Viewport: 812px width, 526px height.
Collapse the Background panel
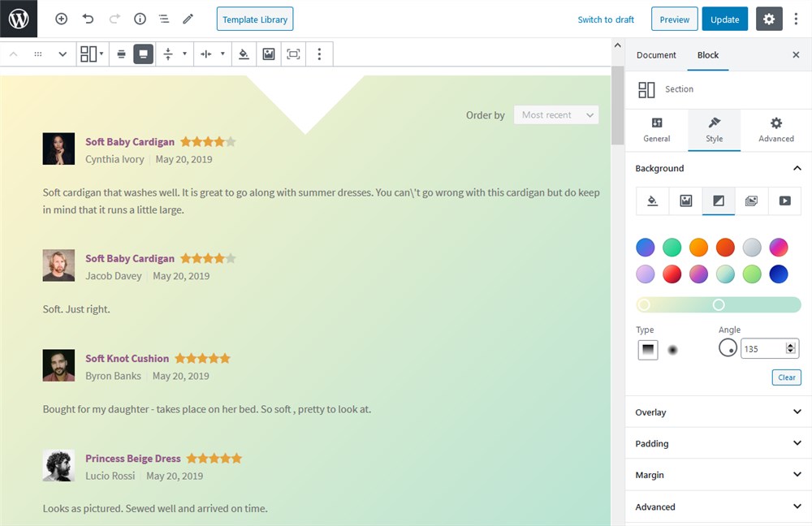719,168
